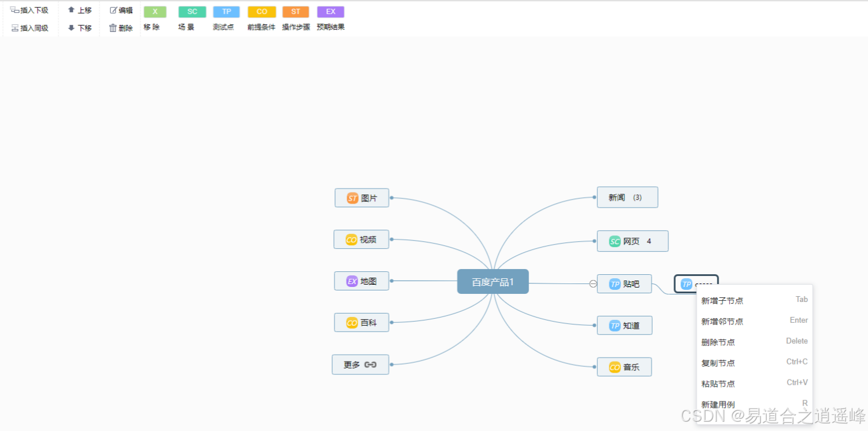Click the CO icon on 百科 node
868x431 pixels.
[x=352, y=323]
